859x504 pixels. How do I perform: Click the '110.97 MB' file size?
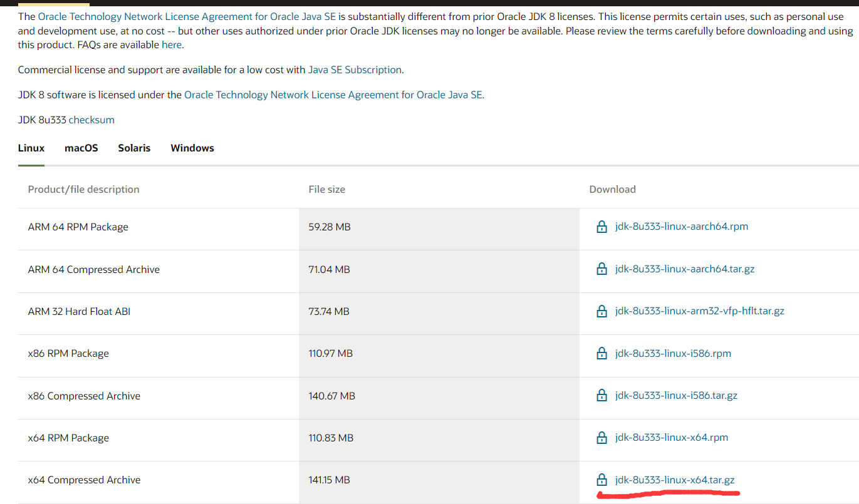tap(331, 354)
